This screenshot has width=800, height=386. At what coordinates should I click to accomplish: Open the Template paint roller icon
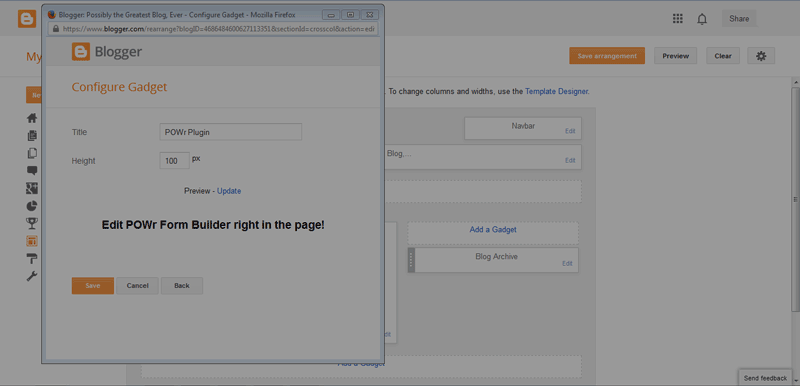pos(32,259)
